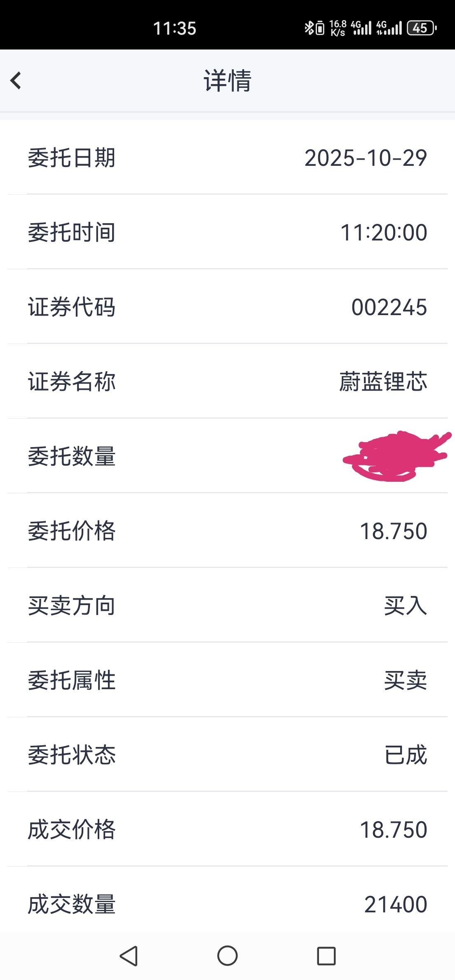Tap the security name 蔚蓝锂芯
455x980 pixels.
point(383,382)
